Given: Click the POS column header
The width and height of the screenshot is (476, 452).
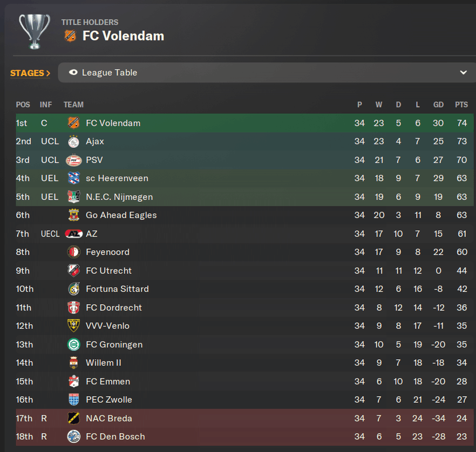Looking at the screenshot, I should 23,105.
